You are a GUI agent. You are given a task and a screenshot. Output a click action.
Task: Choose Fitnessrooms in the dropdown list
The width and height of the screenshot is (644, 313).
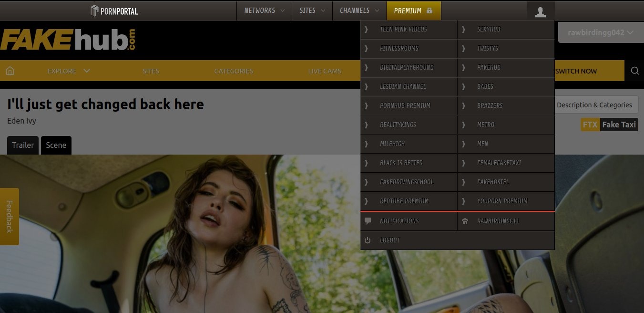[409, 49]
